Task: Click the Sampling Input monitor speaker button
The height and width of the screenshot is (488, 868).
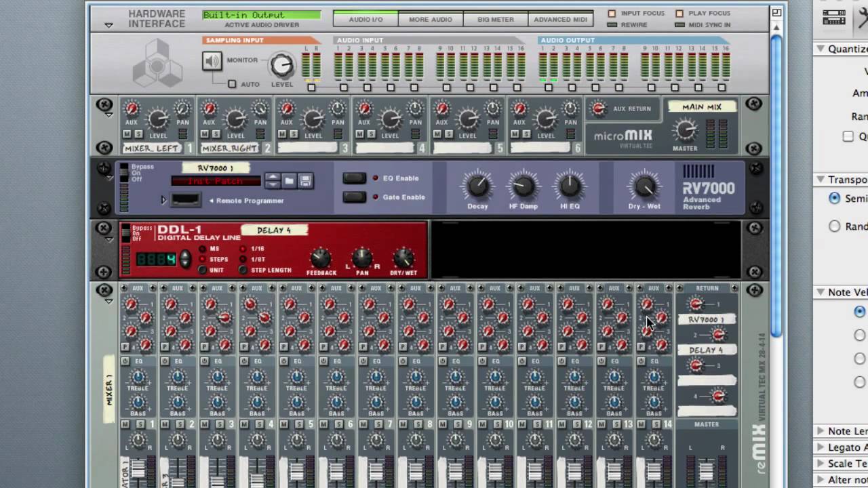Action: tap(212, 61)
